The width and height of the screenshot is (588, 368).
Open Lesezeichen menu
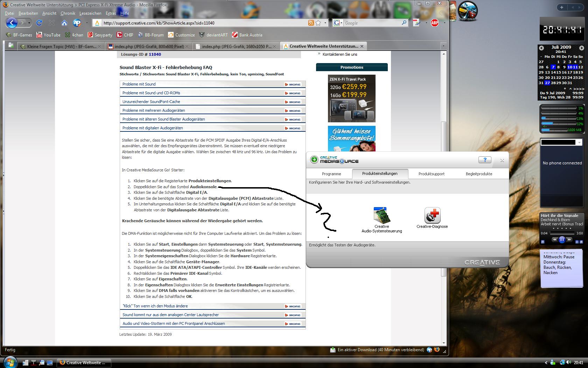90,13
